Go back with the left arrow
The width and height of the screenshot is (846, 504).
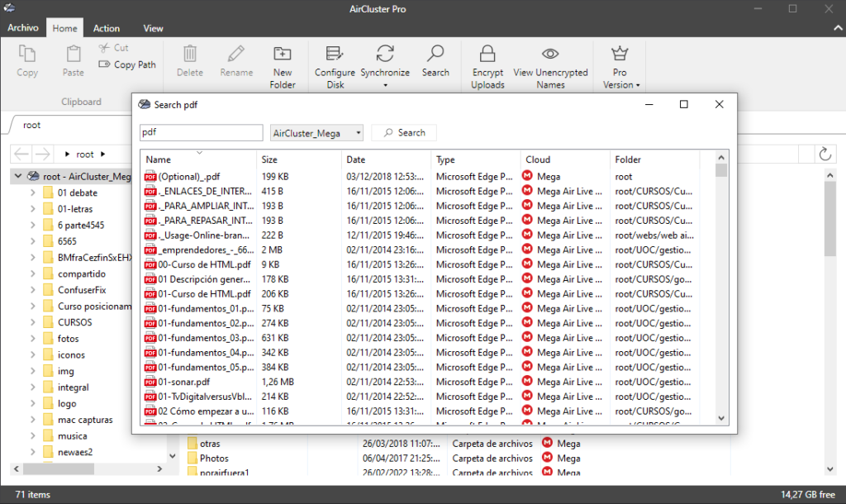(21, 155)
